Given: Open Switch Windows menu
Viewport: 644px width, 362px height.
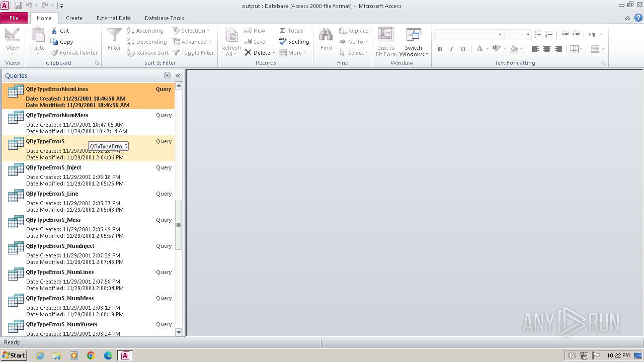Looking at the screenshot, I should (414, 42).
